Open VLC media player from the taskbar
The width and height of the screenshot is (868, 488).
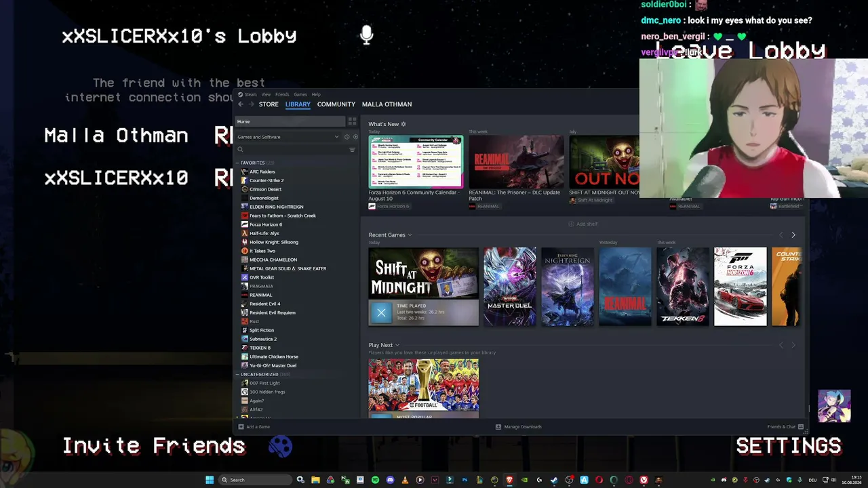pos(405,480)
